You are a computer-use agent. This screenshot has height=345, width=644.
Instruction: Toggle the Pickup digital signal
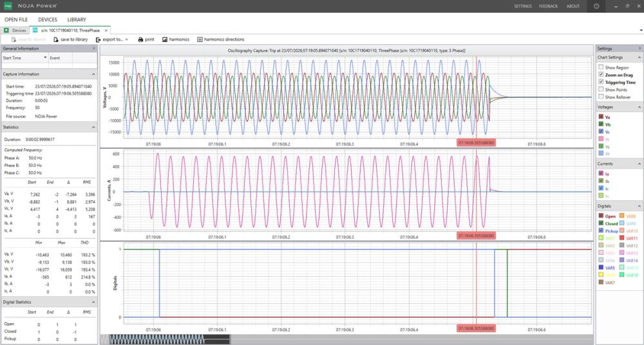pos(601,231)
